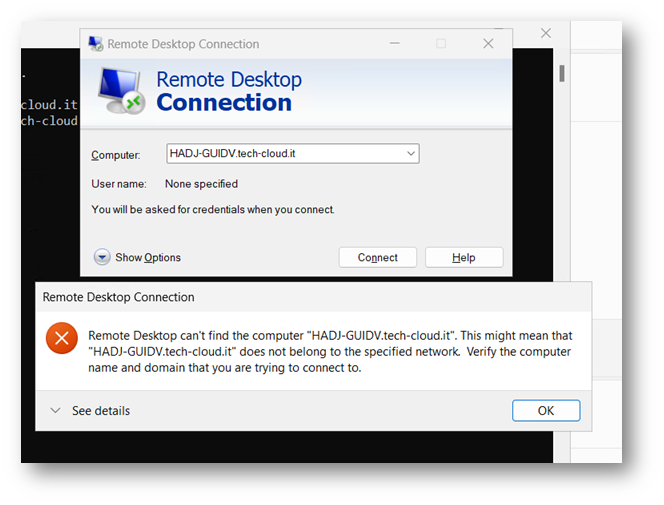Expand Show Options arrow icon
This screenshot has height=505, width=664.
click(102, 257)
